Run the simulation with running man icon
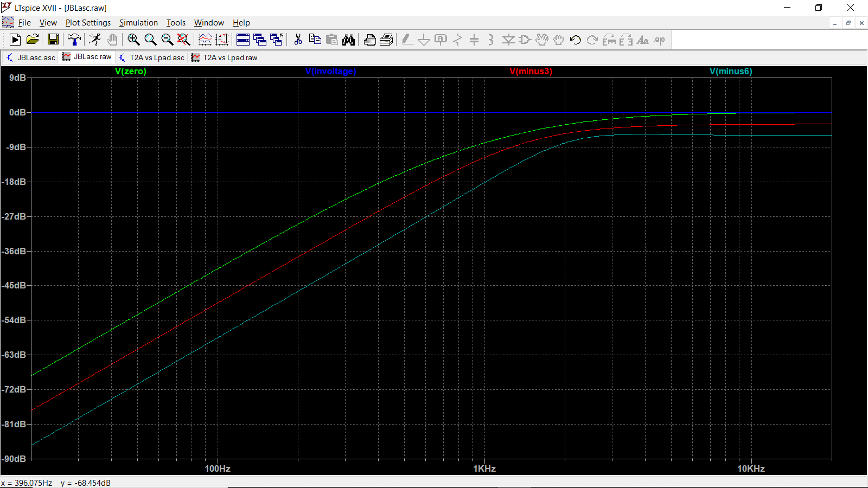 pos(95,40)
